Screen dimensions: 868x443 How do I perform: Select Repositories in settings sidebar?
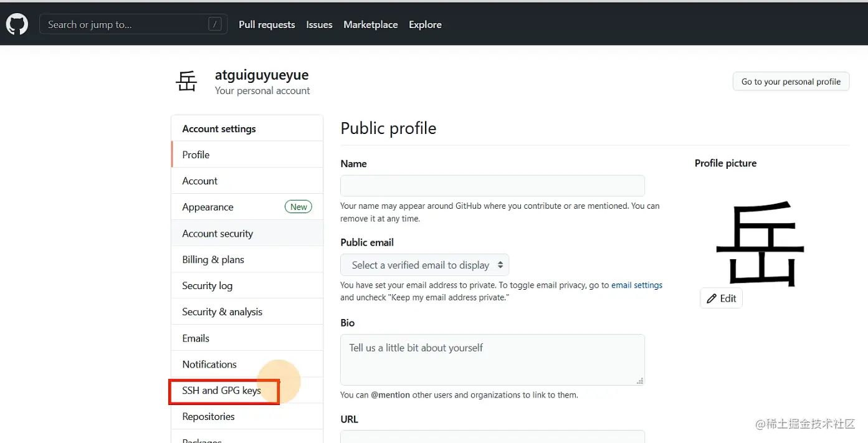pos(247,417)
